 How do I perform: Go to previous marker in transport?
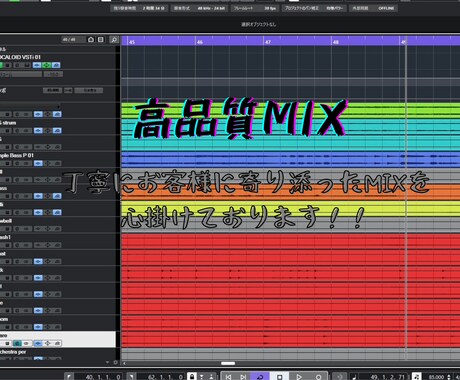coord(228,377)
